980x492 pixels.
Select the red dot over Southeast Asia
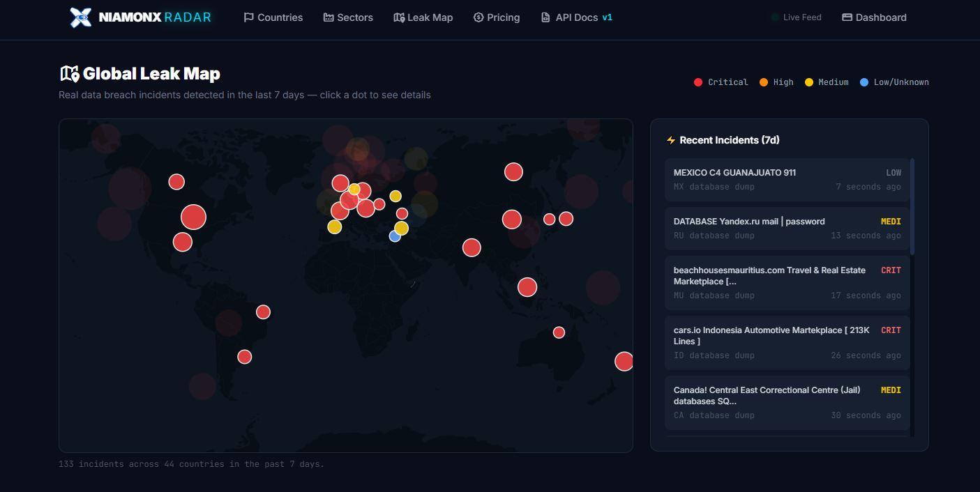tap(527, 287)
